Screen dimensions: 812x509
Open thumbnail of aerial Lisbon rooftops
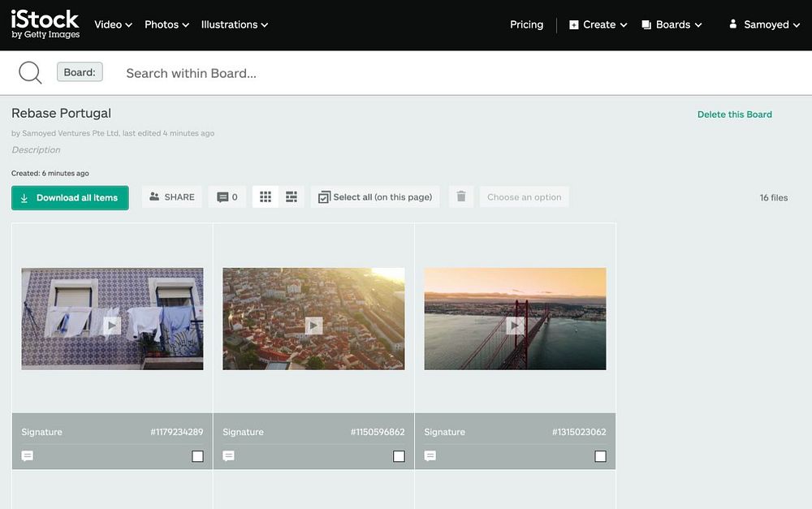click(313, 318)
